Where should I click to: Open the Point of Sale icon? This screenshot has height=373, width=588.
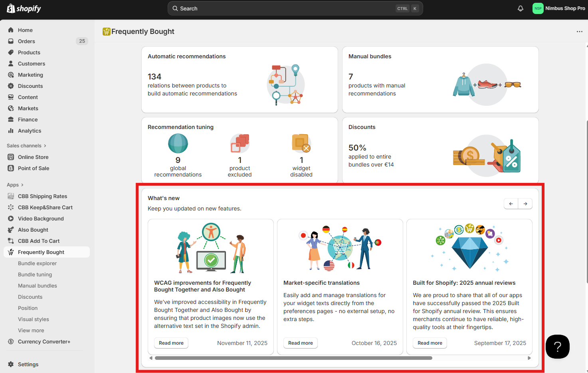11,168
